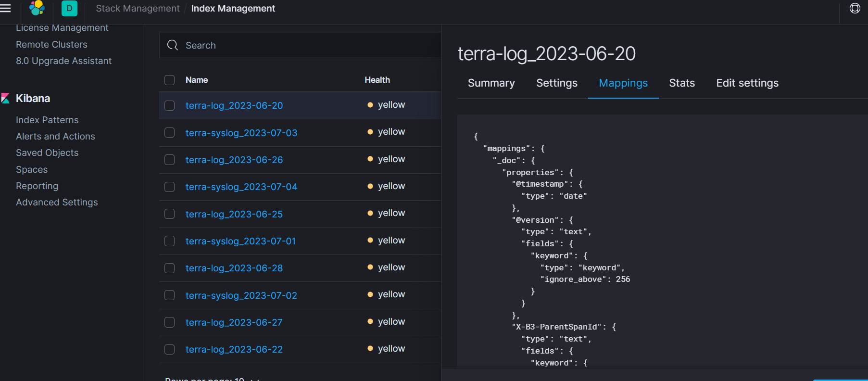Go to the Edit settings tab

coord(747,83)
